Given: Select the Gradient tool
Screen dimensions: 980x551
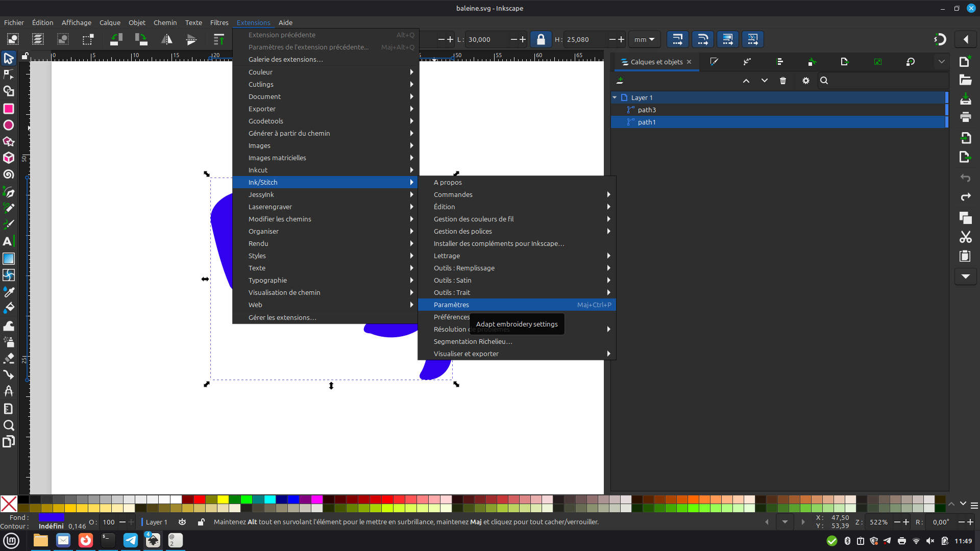Looking at the screenshot, I should [9, 259].
